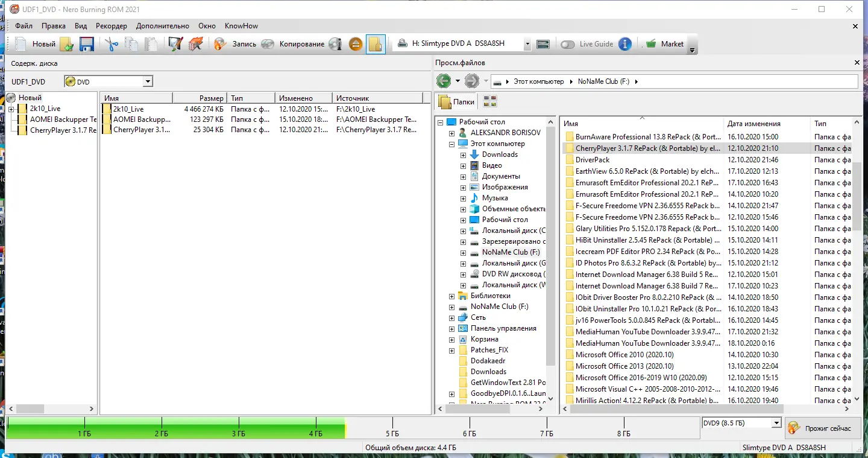Click the disc info icon
This screenshot has height=458, width=868.
point(336,44)
